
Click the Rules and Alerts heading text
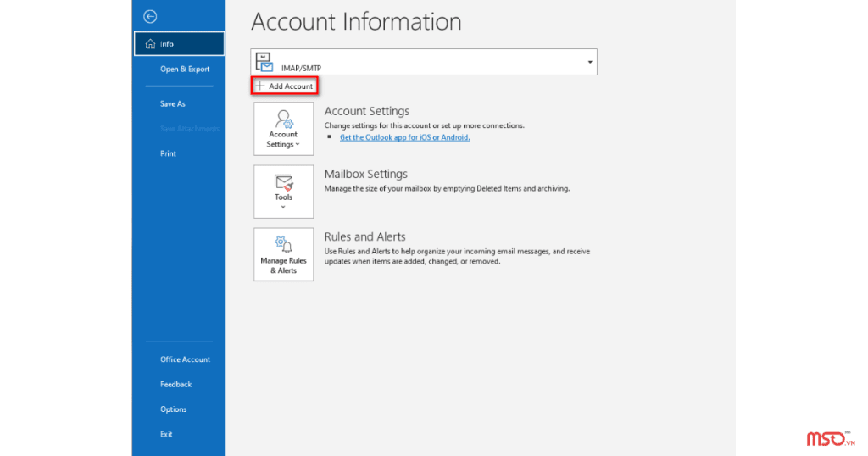[364, 236]
